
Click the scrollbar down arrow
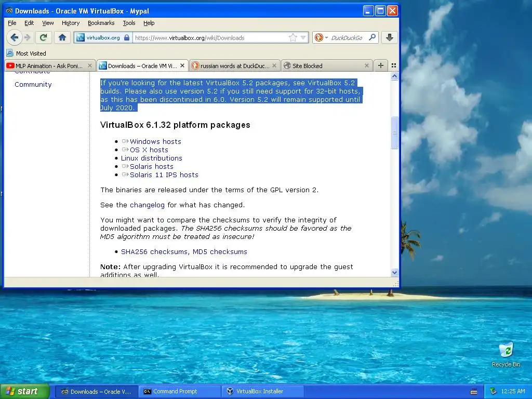point(394,272)
